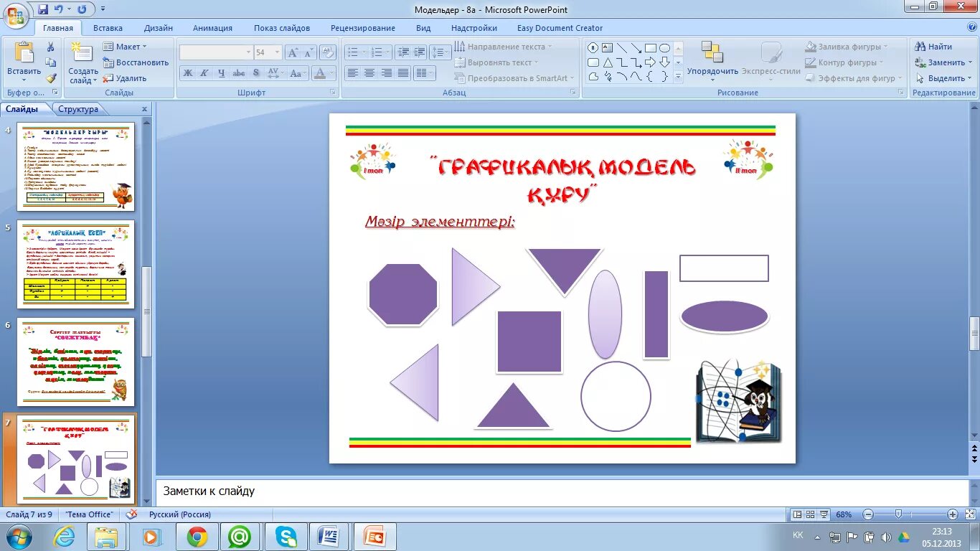Screen dimensions: 980x551
Task: Click Удалить delete slide button
Action: (x=126, y=78)
